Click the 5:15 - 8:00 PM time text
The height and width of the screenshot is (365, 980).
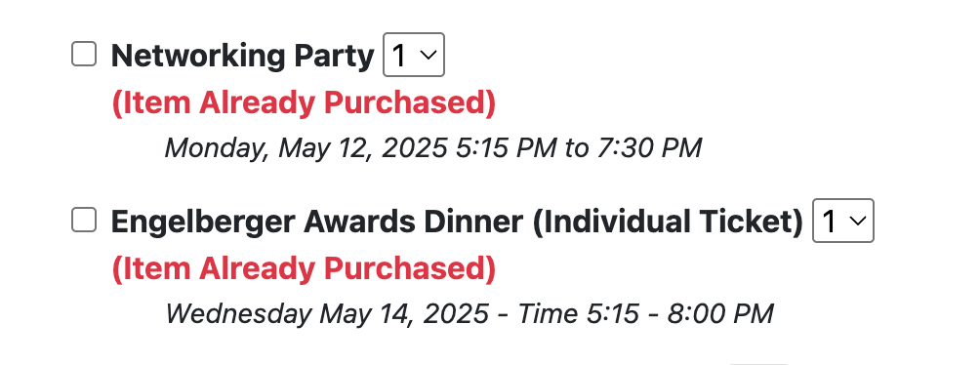[680, 313]
